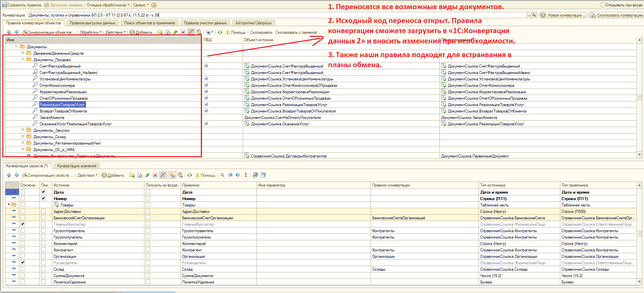Click refresh arrows icon in objects toolbar
The image size is (644, 293).
pyautogui.click(x=220, y=32)
